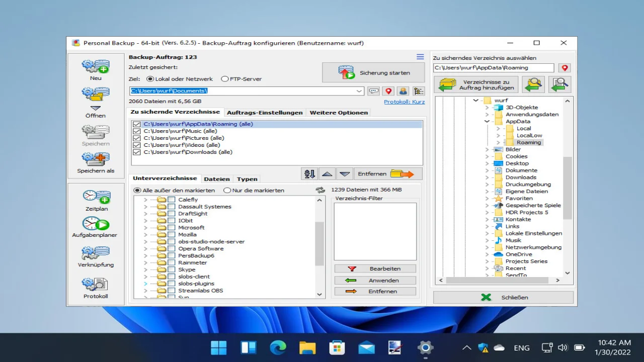Click Anwenden filter button
The image size is (644, 362).
pyautogui.click(x=375, y=281)
